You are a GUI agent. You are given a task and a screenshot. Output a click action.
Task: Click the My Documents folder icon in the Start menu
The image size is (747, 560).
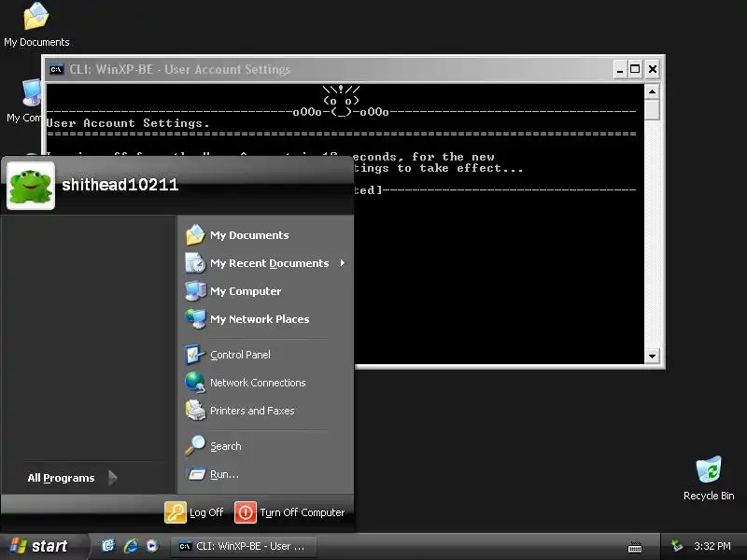[195, 235]
